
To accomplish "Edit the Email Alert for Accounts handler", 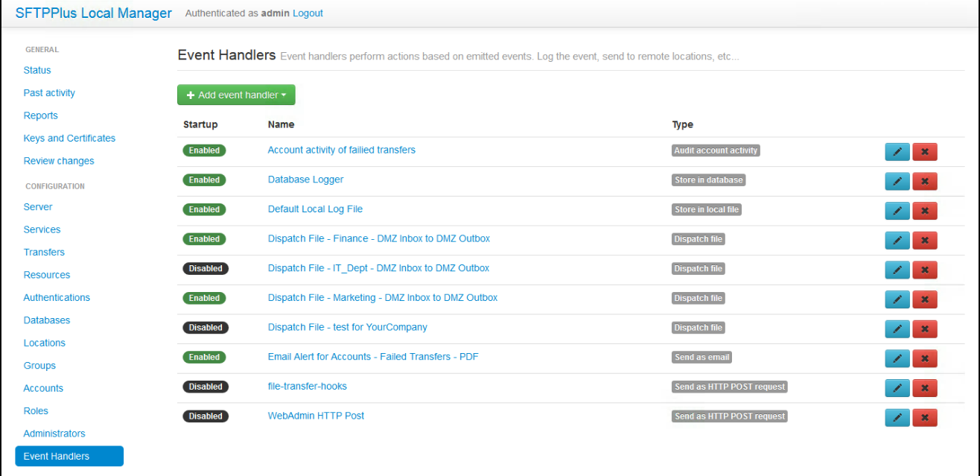I will pyautogui.click(x=897, y=358).
